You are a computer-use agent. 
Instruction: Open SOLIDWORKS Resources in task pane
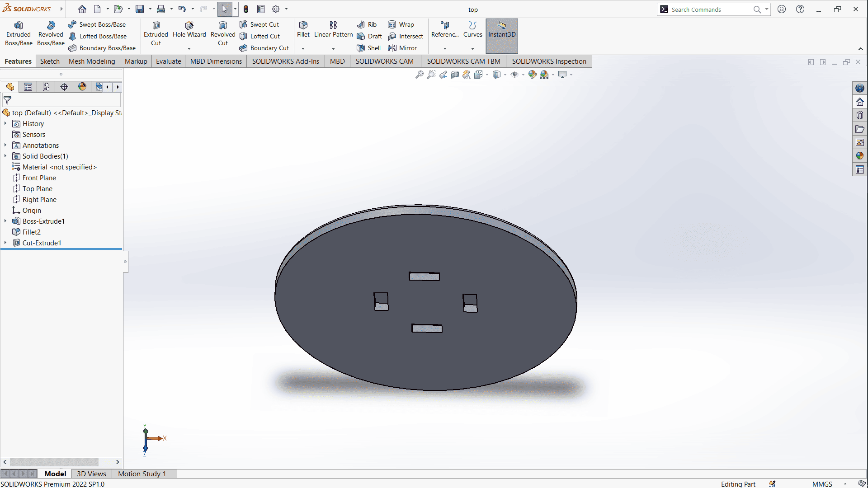[860, 102]
